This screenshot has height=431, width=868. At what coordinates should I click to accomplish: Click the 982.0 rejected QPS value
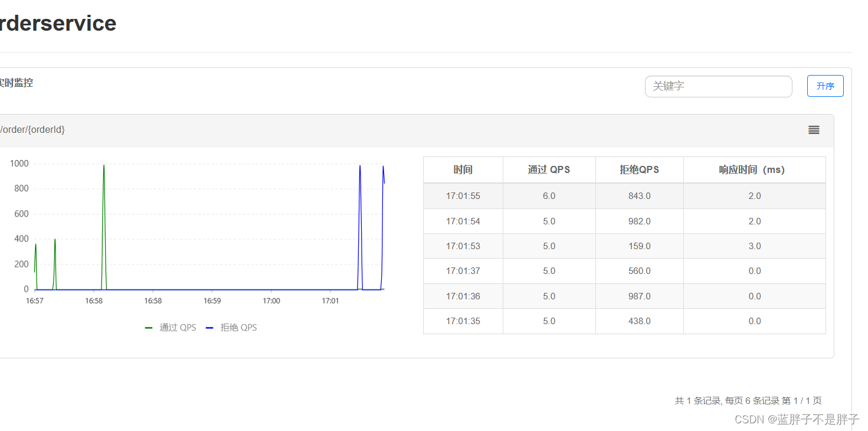639,221
